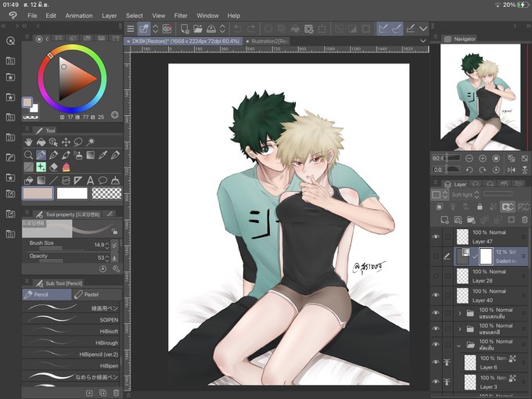Hide Layer 3 with its eye icon

click(x=436, y=381)
